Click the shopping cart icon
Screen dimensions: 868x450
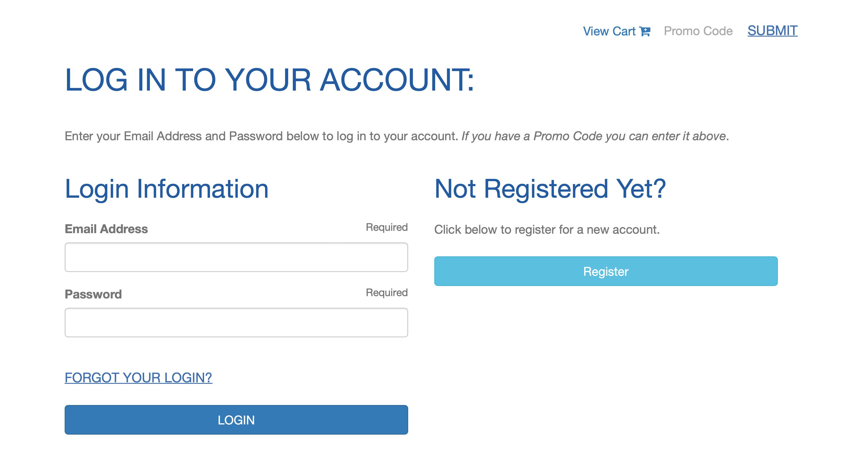[x=644, y=31]
